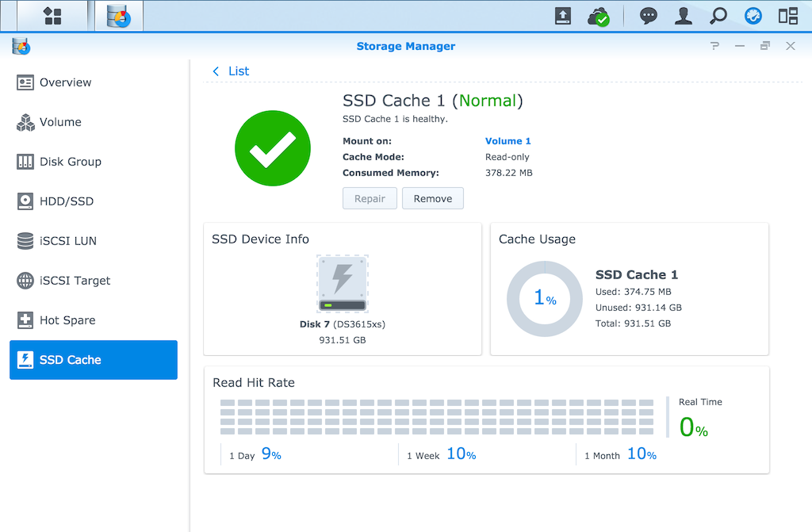Screen dimensions: 812x532
Task: Navigate to iSCSI Target section
Action: (x=94, y=280)
